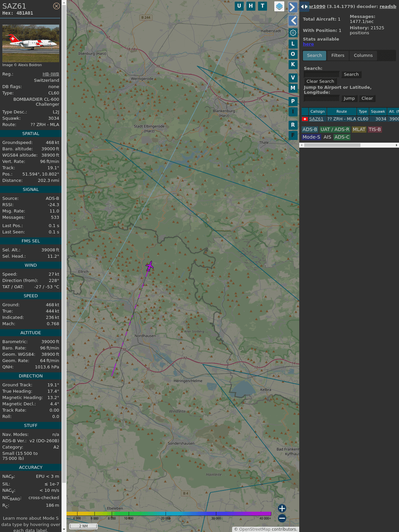
Task: Expand sidebar with the right chevron button
Action: point(293,7)
